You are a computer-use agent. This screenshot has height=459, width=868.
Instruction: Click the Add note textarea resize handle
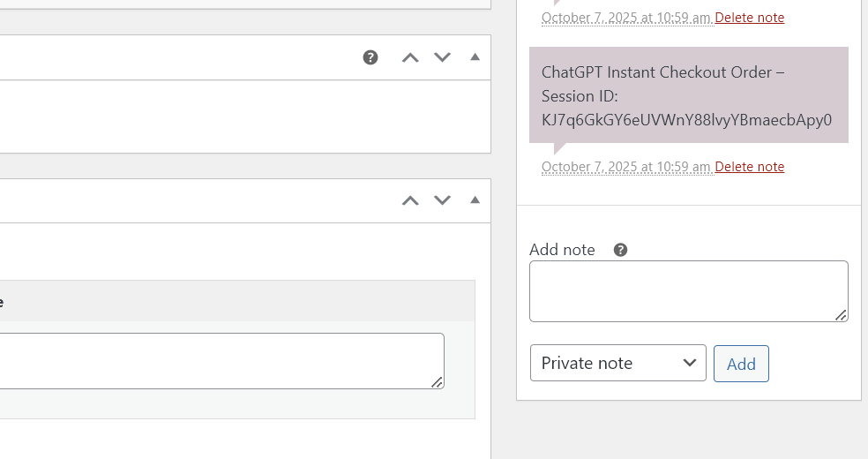842,315
